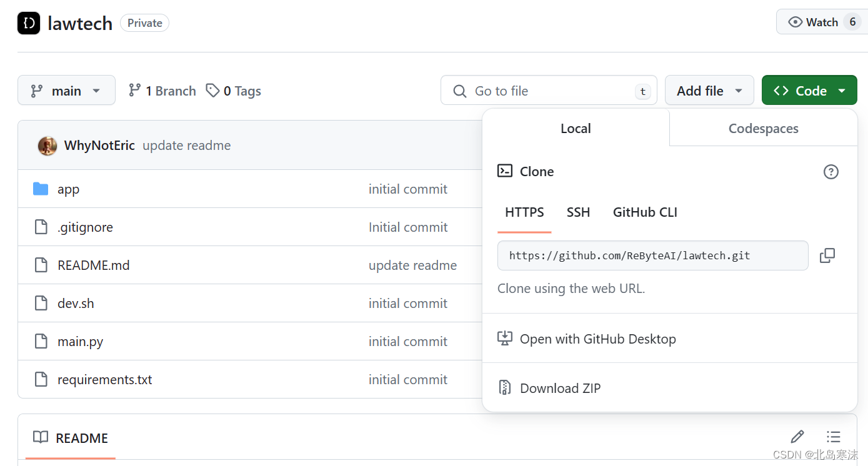Open the README outline list icon
The image size is (868, 466).
coord(833,437)
